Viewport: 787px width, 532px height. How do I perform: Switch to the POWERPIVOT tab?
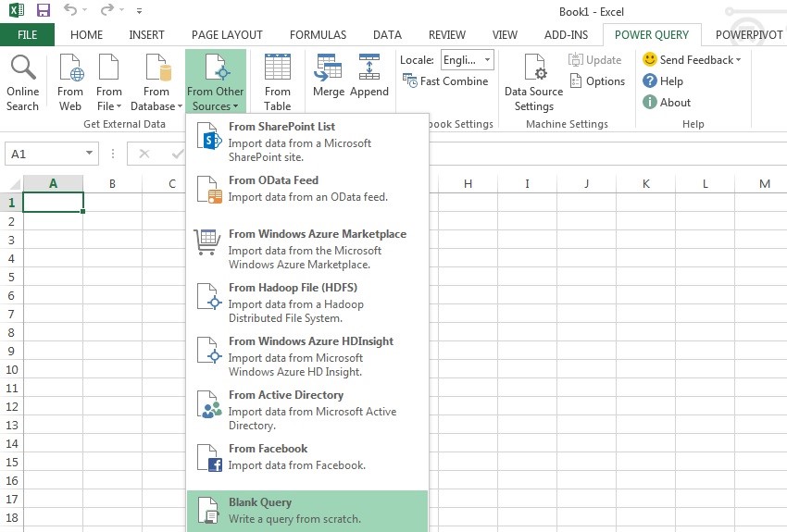pyautogui.click(x=749, y=34)
